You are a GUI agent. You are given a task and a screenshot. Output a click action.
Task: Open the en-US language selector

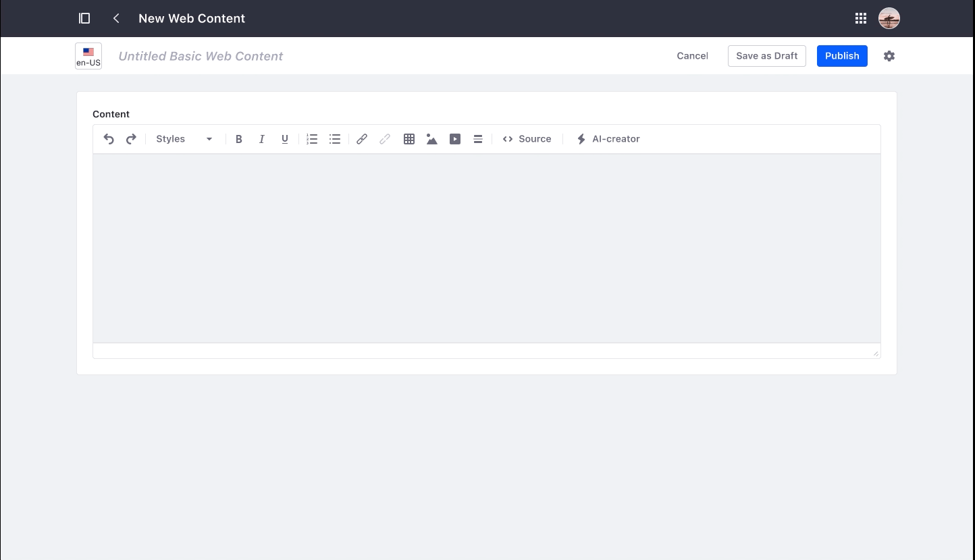click(88, 56)
